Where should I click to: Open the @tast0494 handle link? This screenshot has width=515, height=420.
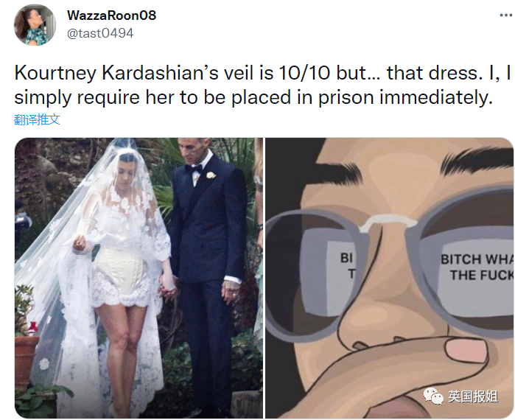[100, 33]
